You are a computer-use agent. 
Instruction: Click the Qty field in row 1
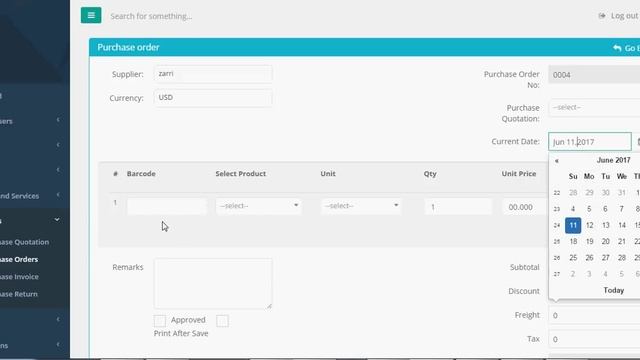point(458,207)
